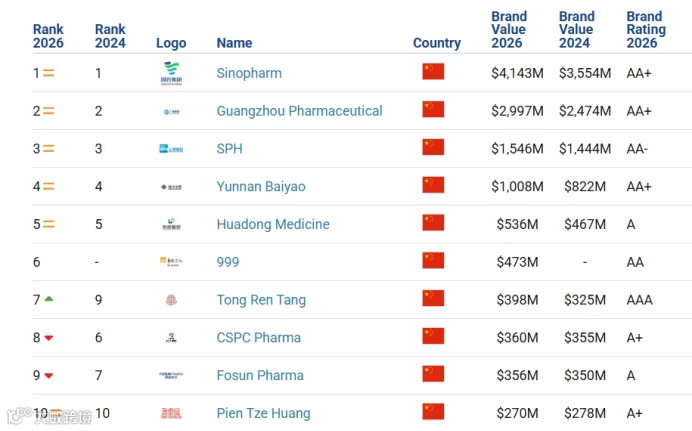Click the CSPC Pharma logo
The image size is (692, 431).
click(171, 338)
